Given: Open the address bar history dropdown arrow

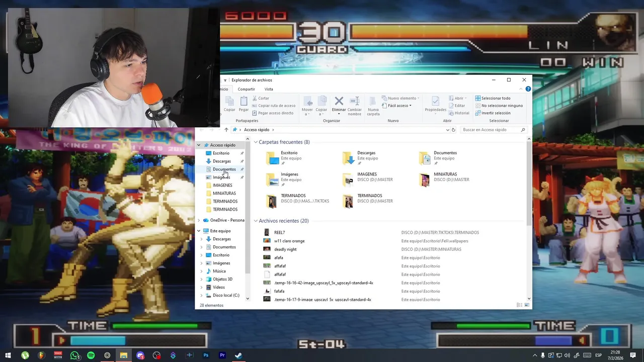Looking at the screenshot, I should point(447,130).
